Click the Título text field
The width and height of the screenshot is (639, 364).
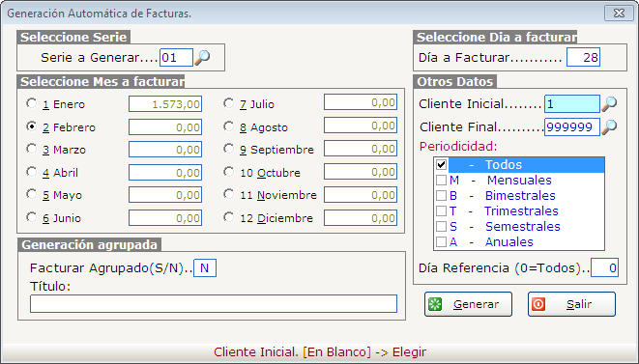coord(214,304)
